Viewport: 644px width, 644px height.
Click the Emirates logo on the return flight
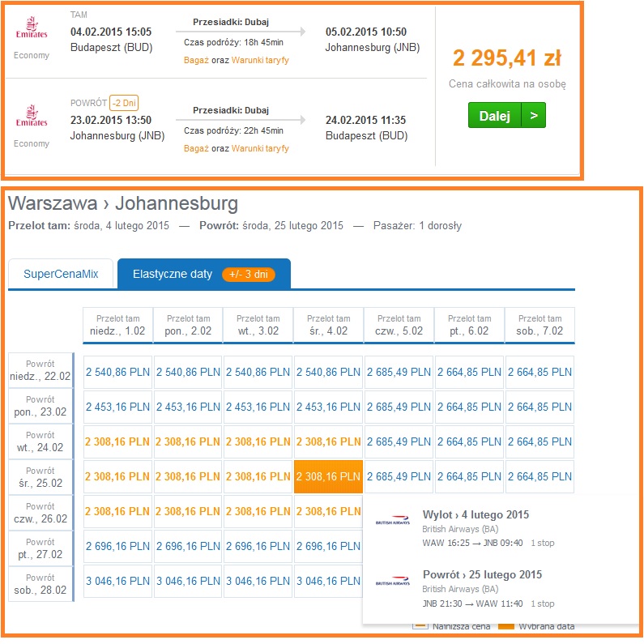tap(32, 116)
